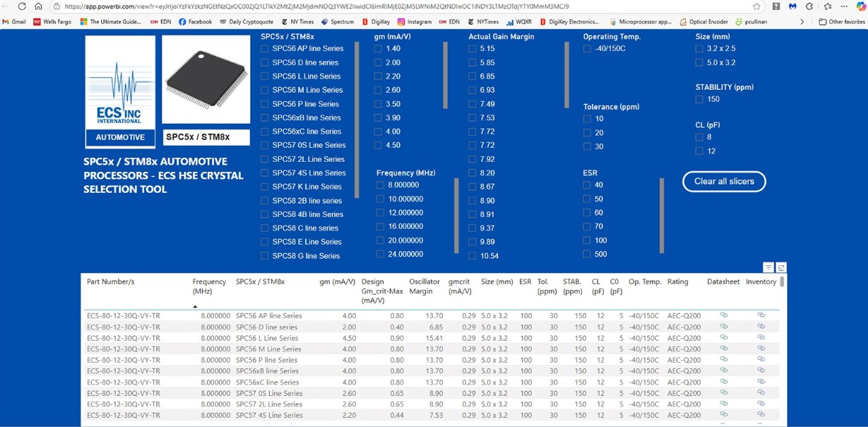
Task: Select the 5.0 x 3.2 size checkbox
Action: (x=699, y=63)
